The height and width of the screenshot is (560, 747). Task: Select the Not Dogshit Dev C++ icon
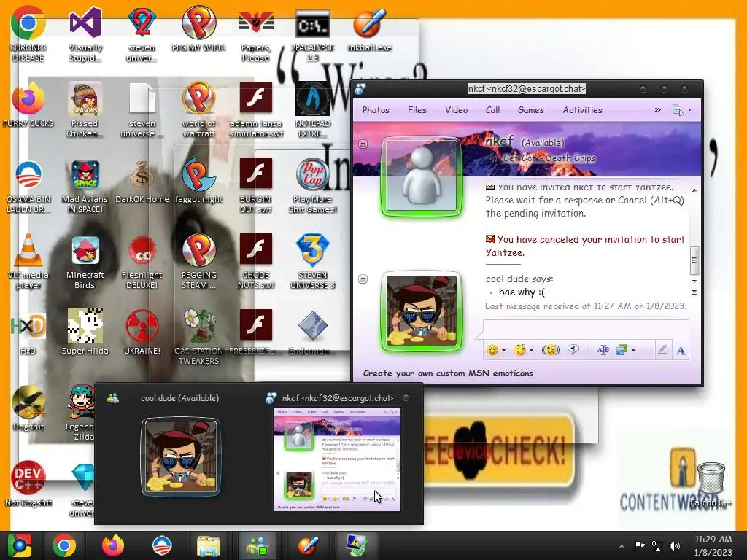pos(28,484)
